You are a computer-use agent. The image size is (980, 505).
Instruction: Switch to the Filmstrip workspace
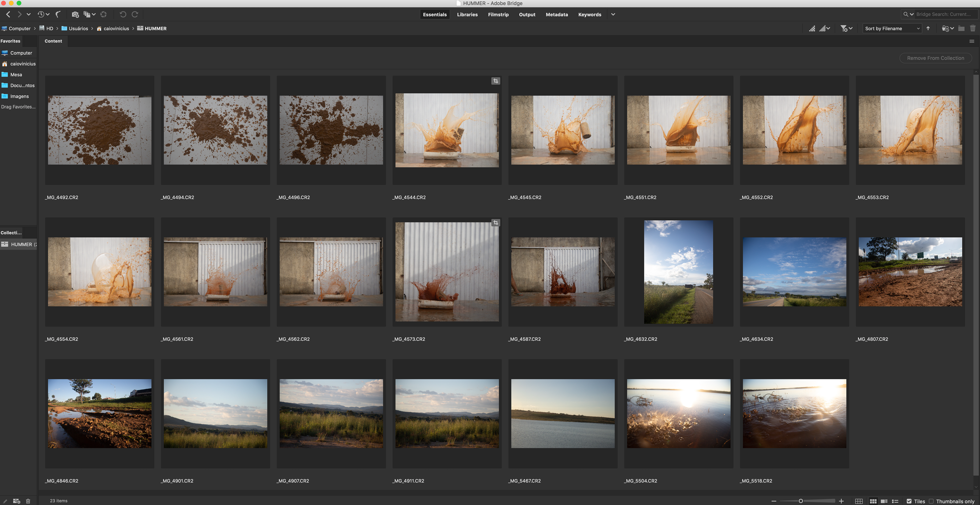pyautogui.click(x=498, y=15)
